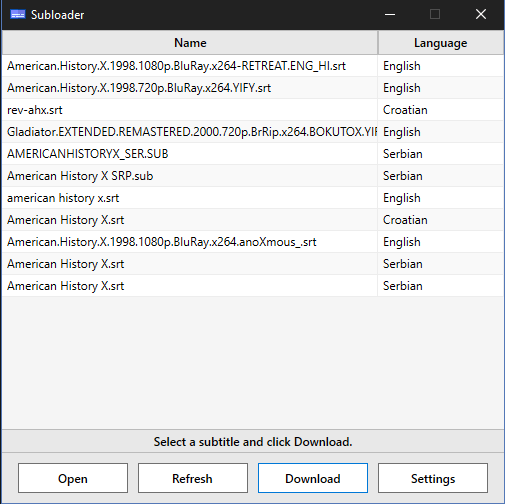Click the Open button
The image size is (505, 504).
pos(73,478)
